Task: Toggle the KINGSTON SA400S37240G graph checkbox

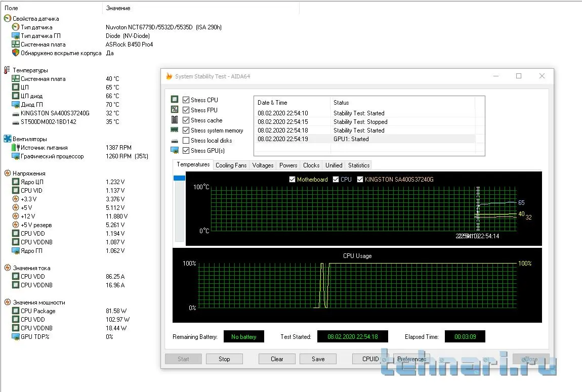Action: click(360, 179)
